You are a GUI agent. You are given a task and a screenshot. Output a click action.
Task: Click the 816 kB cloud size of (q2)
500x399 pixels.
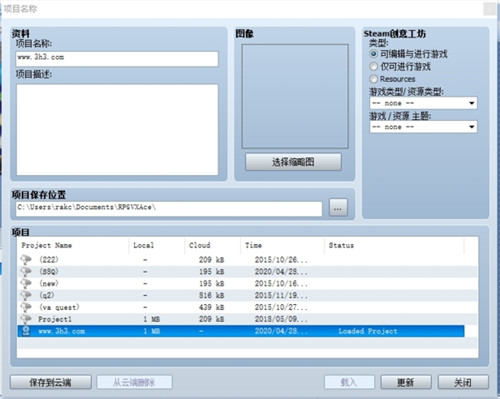[212, 295]
